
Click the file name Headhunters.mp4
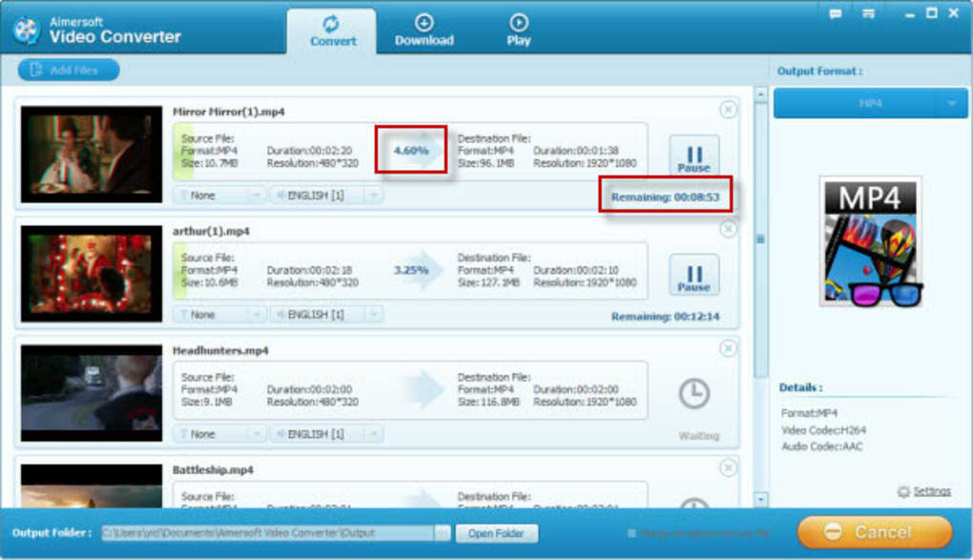220,350
